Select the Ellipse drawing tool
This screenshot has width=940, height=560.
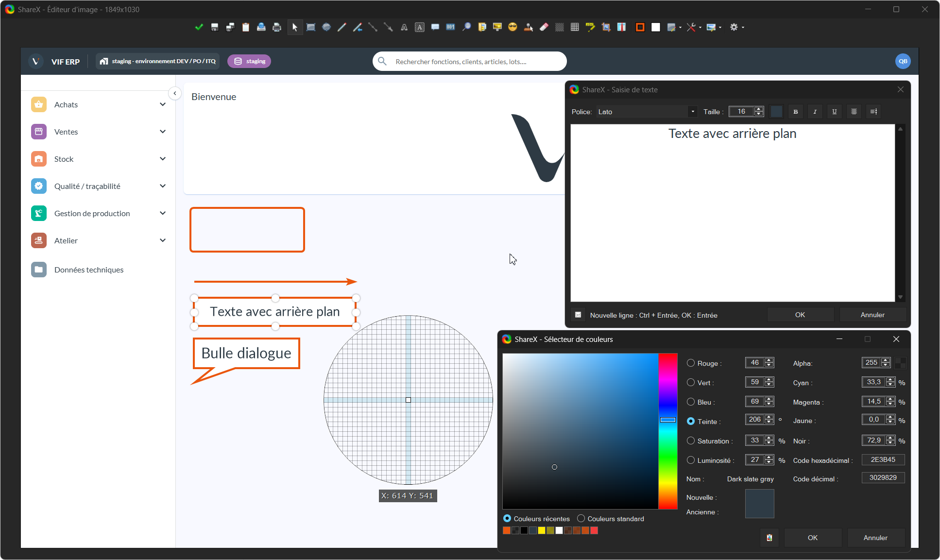326,28
